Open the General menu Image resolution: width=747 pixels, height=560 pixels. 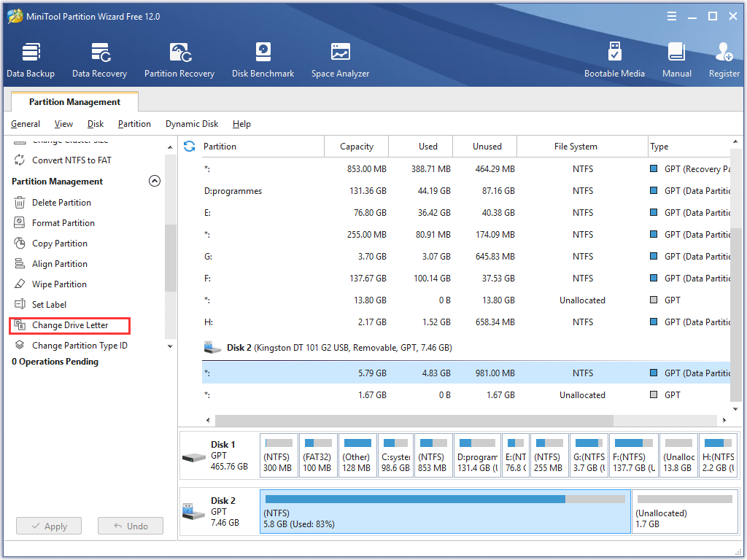click(26, 124)
